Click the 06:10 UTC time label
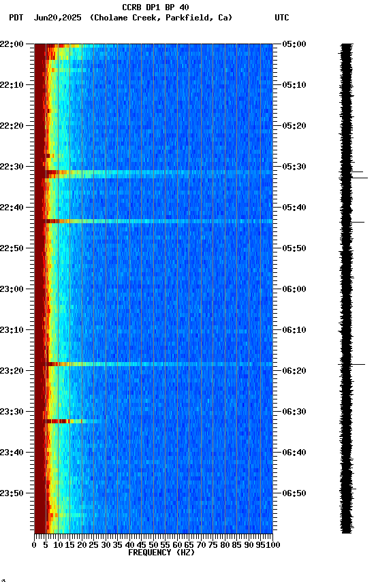 coord(294,330)
